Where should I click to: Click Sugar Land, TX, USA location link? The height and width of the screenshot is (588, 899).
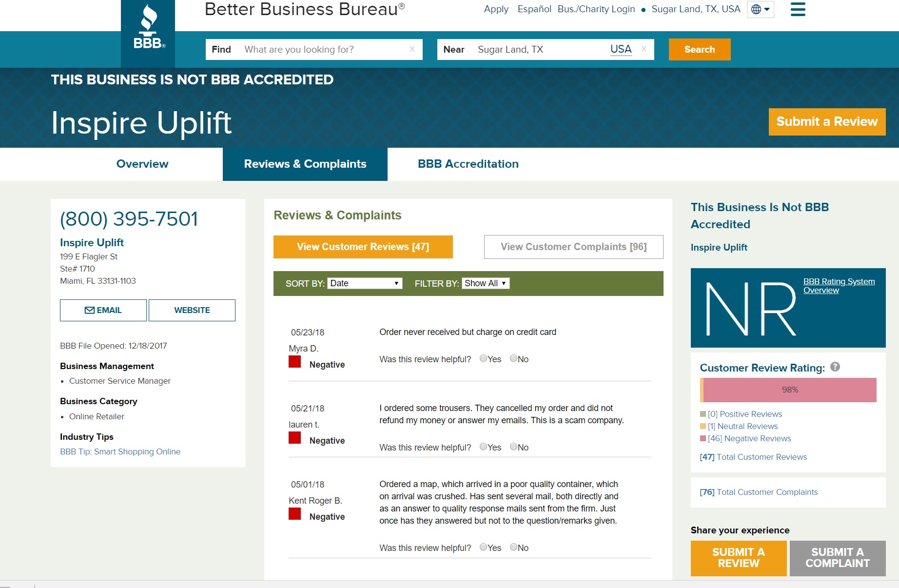[x=696, y=9]
